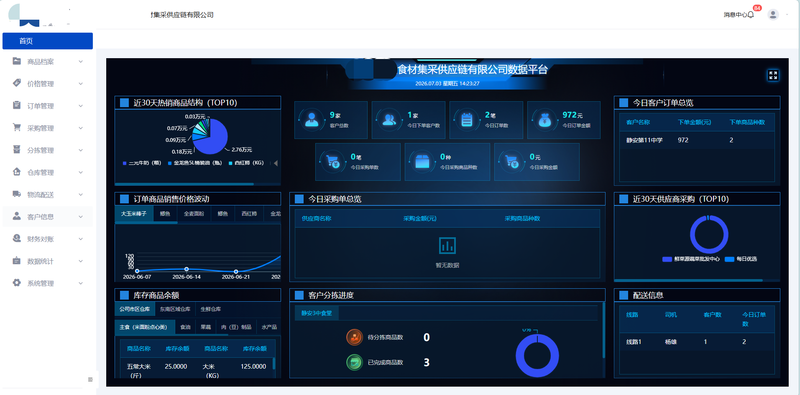Viewport: 800px width, 395px height.
Task: Click the 待分拣商品数 orange icon
Action: coord(354,337)
